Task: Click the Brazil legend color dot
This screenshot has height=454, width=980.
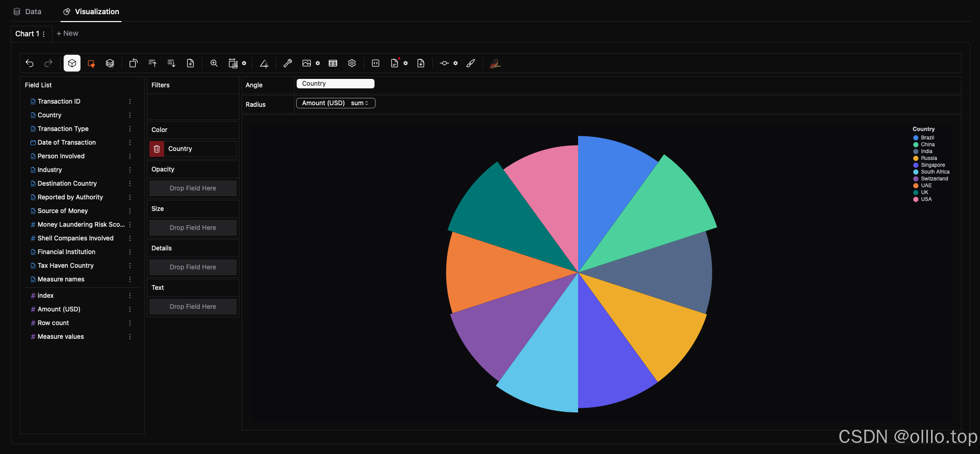Action: pos(916,138)
